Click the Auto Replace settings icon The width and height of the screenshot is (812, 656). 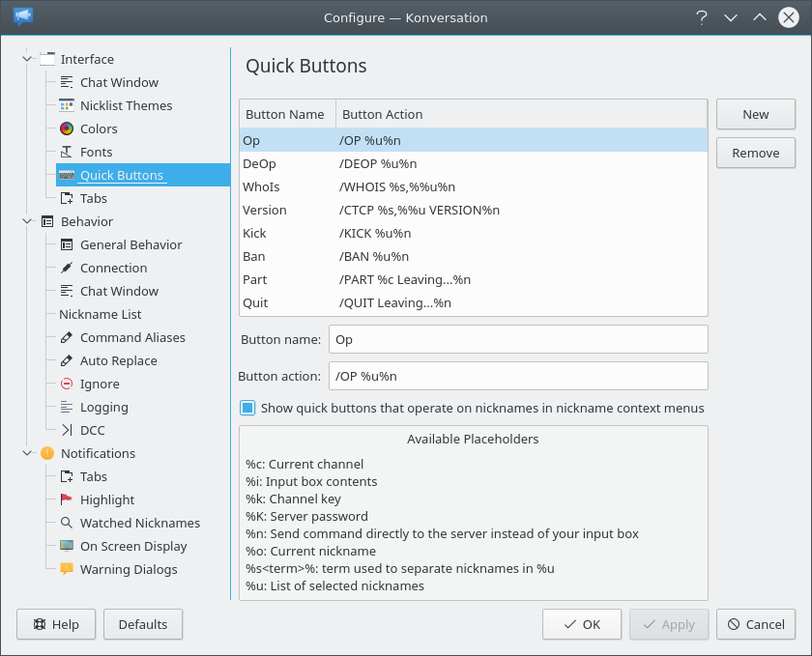point(65,360)
